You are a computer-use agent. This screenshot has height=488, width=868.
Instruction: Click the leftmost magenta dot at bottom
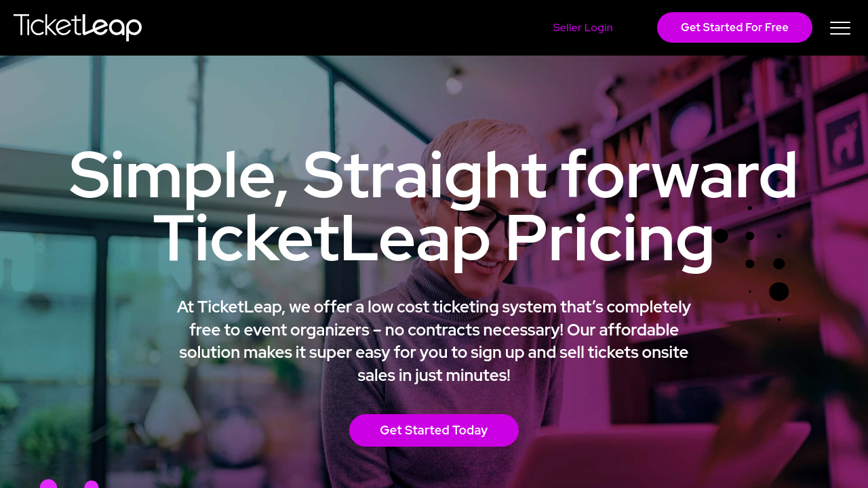click(x=48, y=484)
